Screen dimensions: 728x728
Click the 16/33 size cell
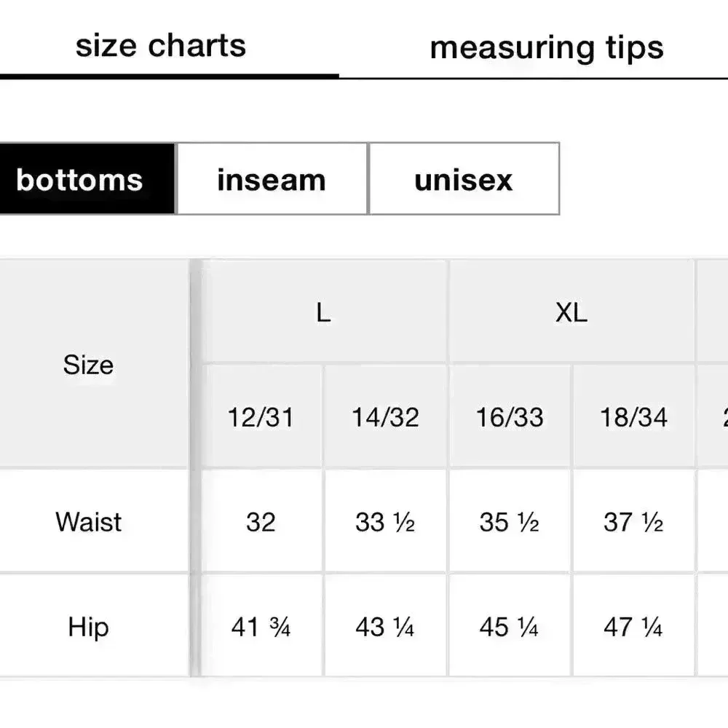510,417
